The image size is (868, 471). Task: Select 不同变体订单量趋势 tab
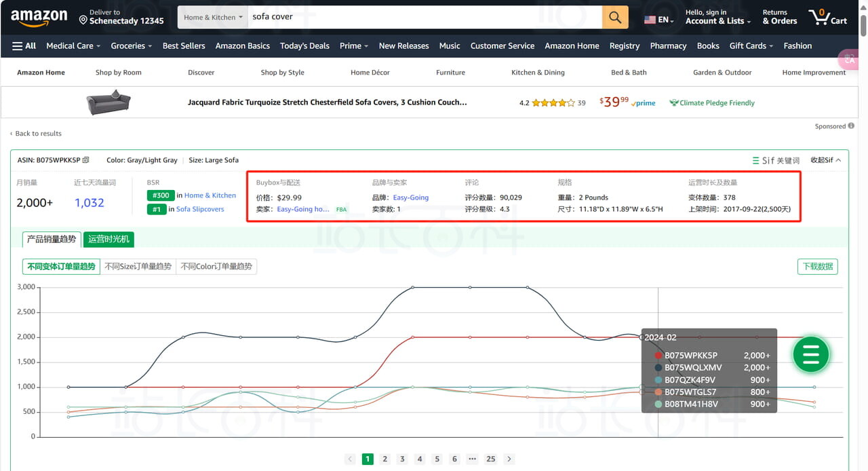61,267
